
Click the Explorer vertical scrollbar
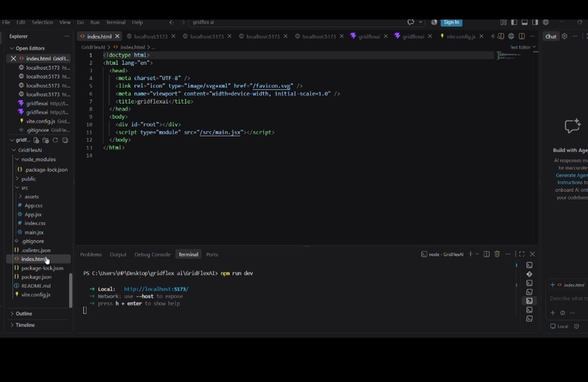[x=70, y=290]
